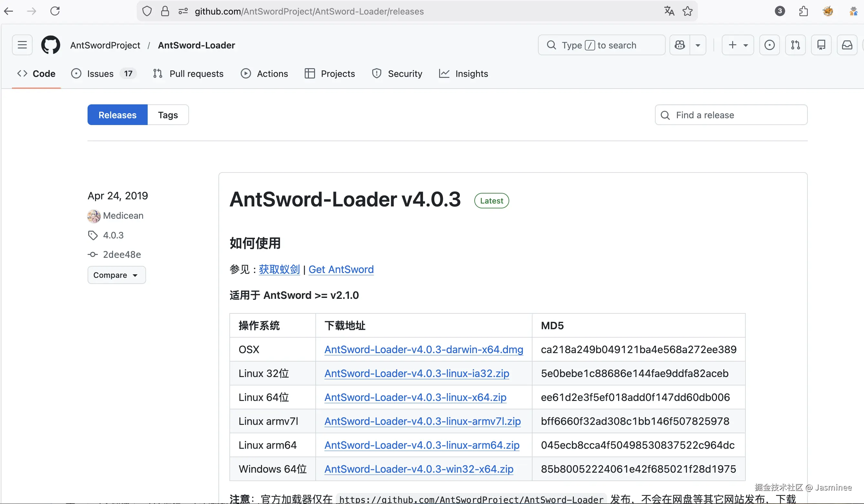The width and height of the screenshot is (864, 504).
Task: Open commit 2dee48e link
Action: pos(122,254)
